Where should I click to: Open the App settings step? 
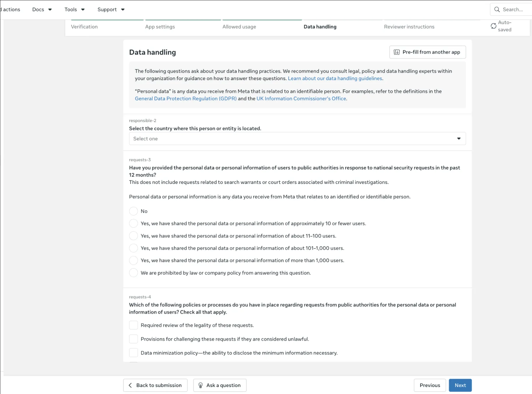[x=160, y=27]
